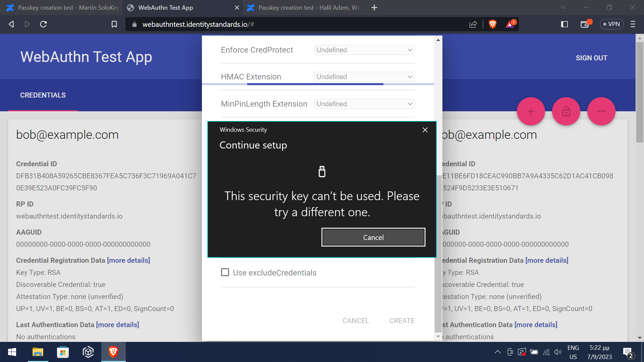
Task: Bookmark this page with the bookmark icon
Action: [x=114, y=24]
